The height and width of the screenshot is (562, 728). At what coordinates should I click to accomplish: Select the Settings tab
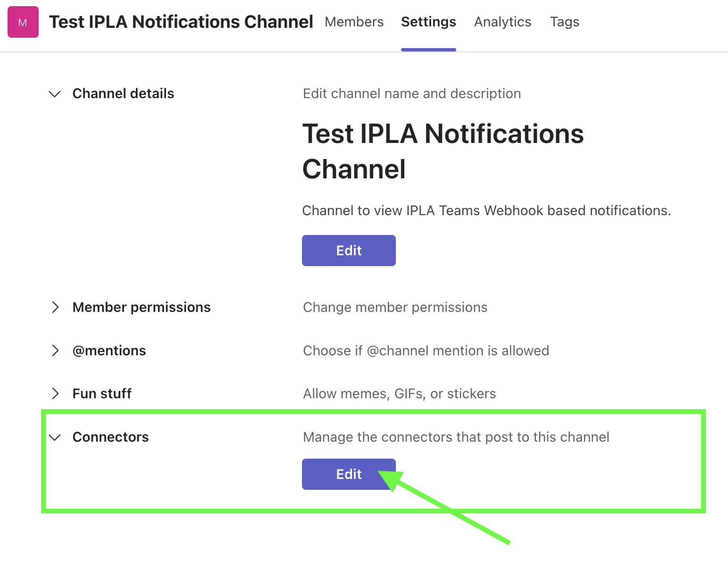428,22
